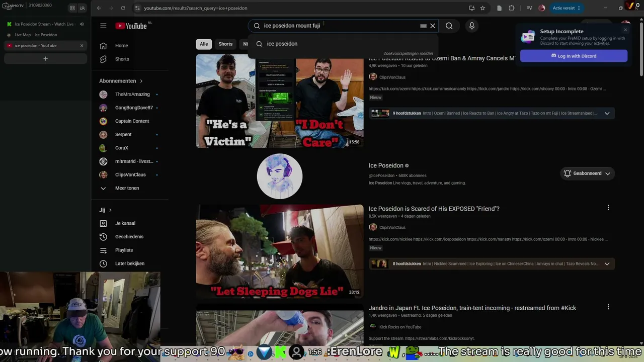Open the browser extensions puzzle icon
Screen dimensions: 644x362
tap(512, 8)
